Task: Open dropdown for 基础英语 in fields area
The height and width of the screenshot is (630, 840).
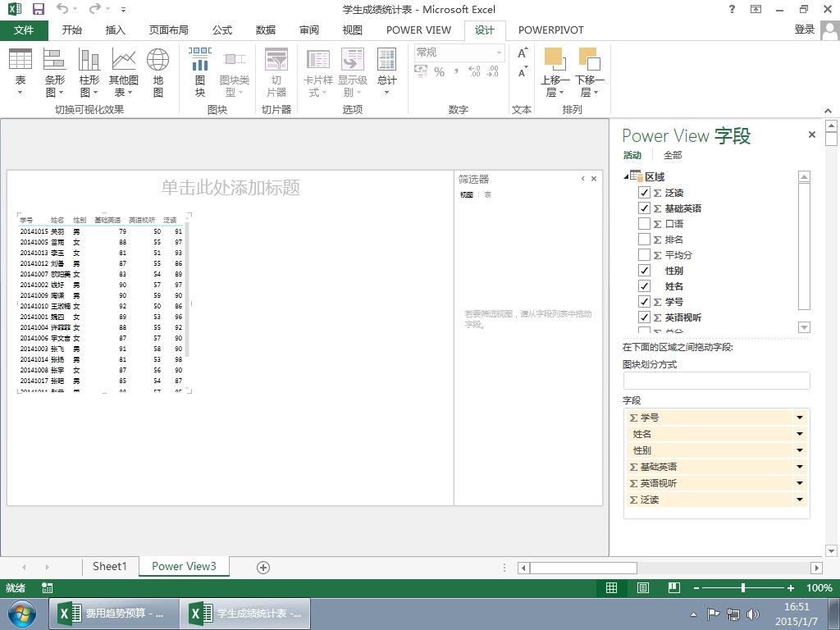Action: coord(800,467)
